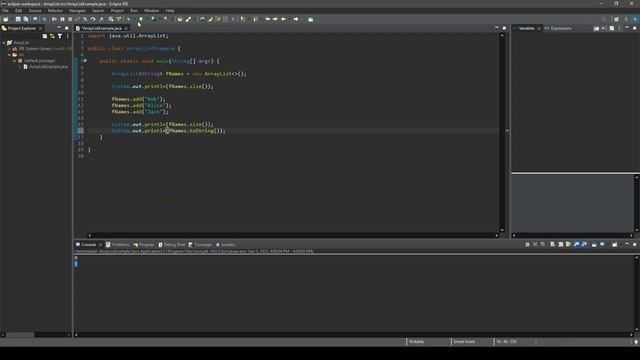Toggle Show Console on Standard Error change
Screen dimensions: 640x360
(x=584, y=244)
